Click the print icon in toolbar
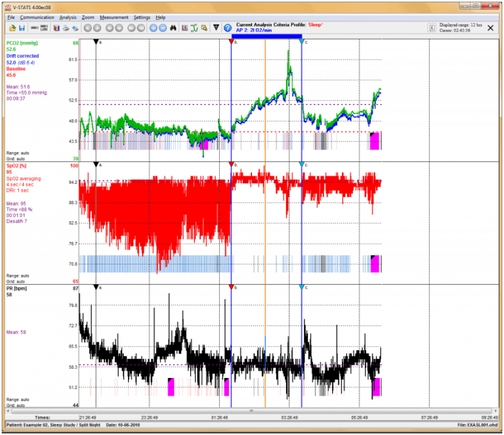This screenshot has height=435, width=504. (x=66, y=28)
